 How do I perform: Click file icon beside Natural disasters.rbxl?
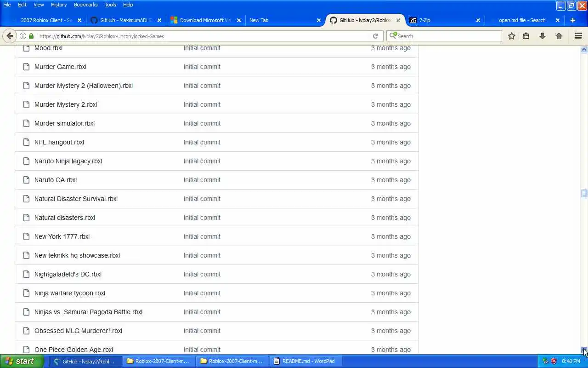click(26, 218)
